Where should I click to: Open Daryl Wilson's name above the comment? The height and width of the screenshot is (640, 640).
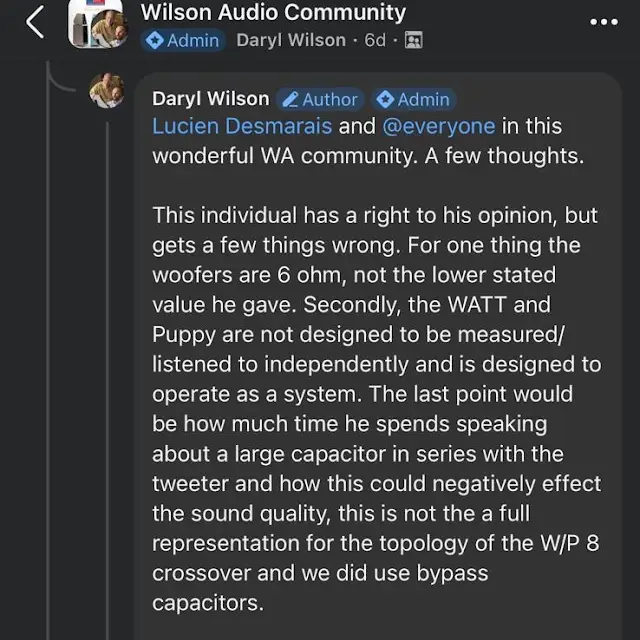210,99
